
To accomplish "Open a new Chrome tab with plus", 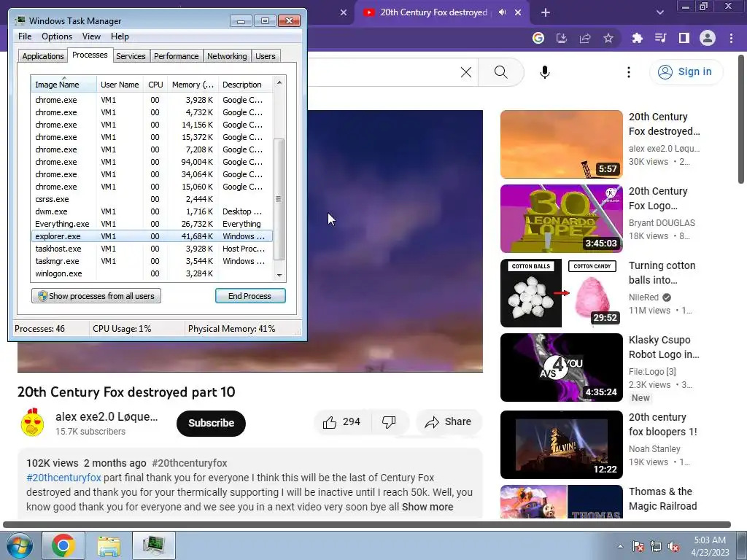I will click(546, 12).
